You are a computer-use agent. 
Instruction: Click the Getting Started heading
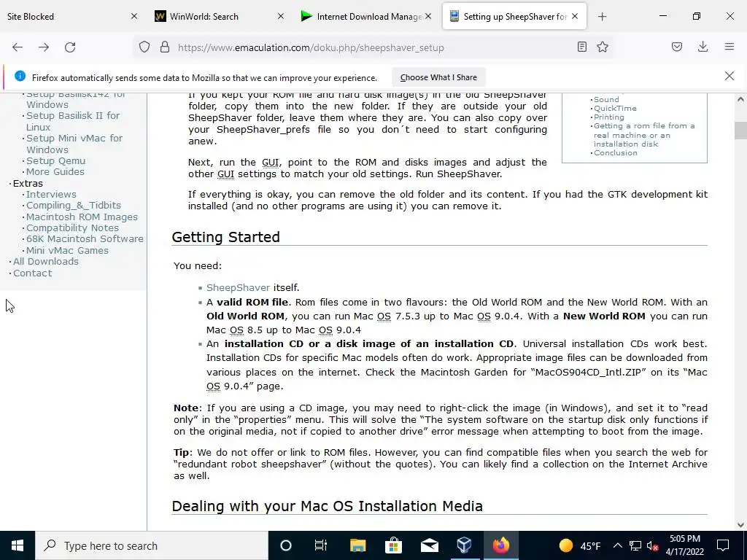tap(226, 237)
